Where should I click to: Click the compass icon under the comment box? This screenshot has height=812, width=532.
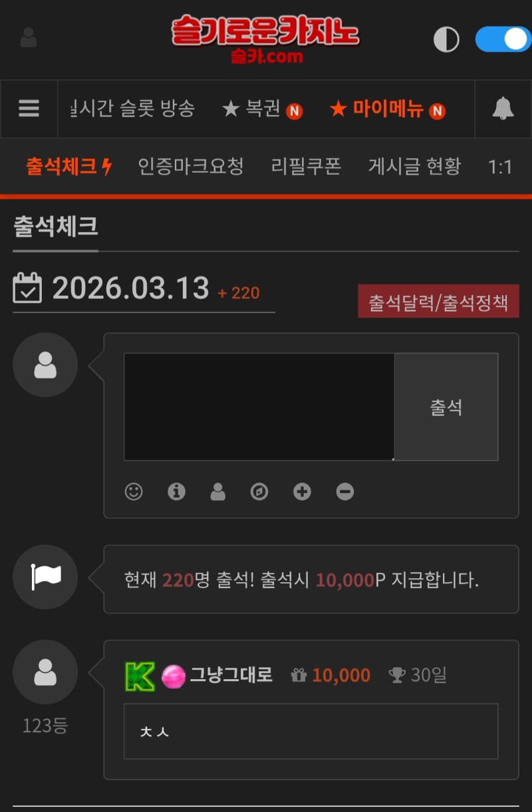point(259,492)
